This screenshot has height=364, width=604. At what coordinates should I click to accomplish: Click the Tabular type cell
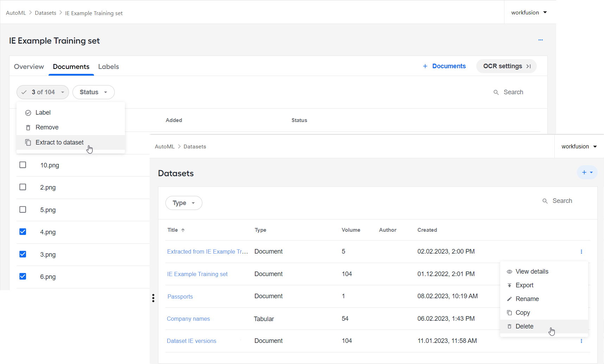click(x=264, y=319)
